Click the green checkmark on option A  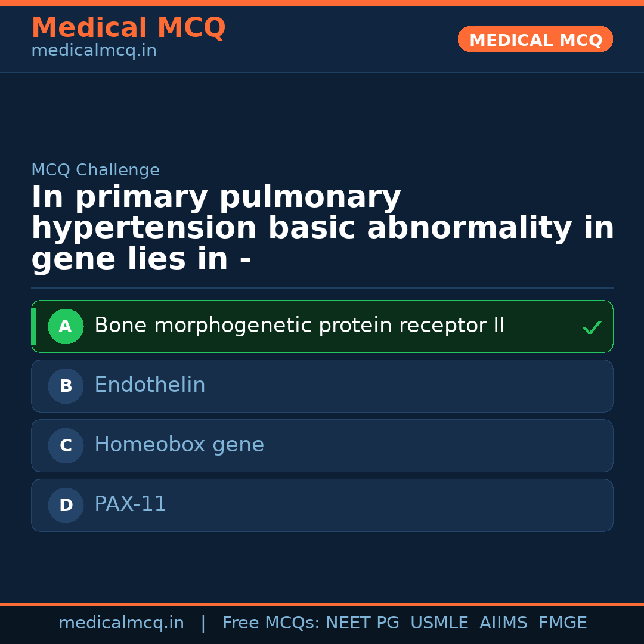point(592,327)
